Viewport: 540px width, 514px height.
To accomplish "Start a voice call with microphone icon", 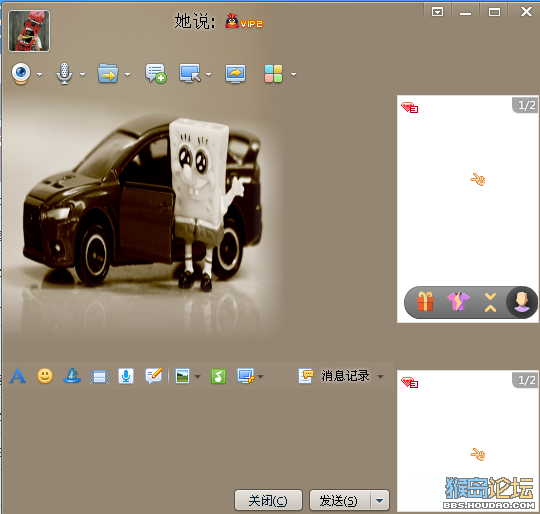I will click(x=64, y=73).
